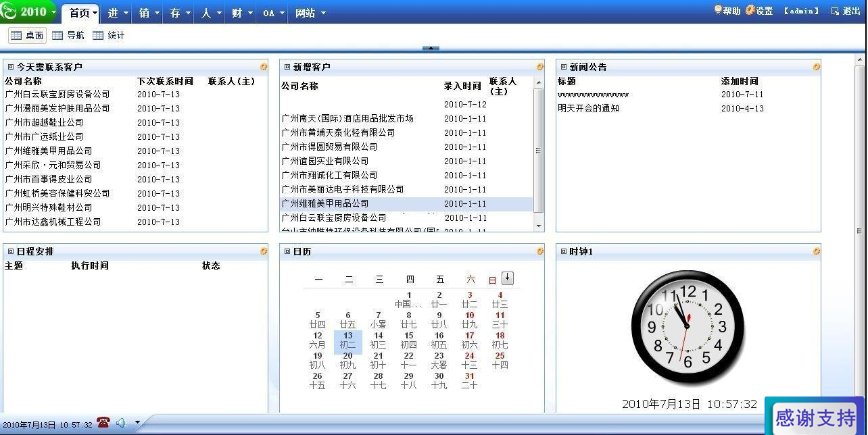868x435 pixels.
Task: Select 广州市得圆贸易有限公司 row
Action: tap(407, 147)
